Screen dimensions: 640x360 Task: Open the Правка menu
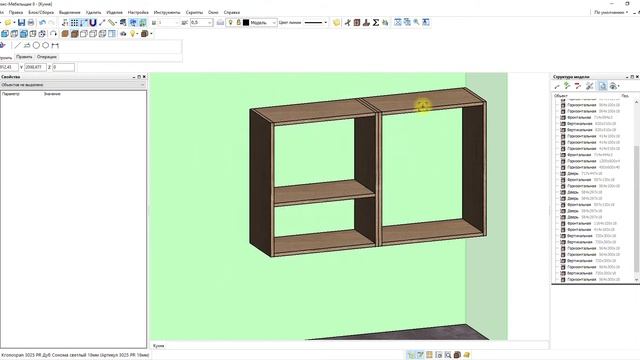point(16,13)
